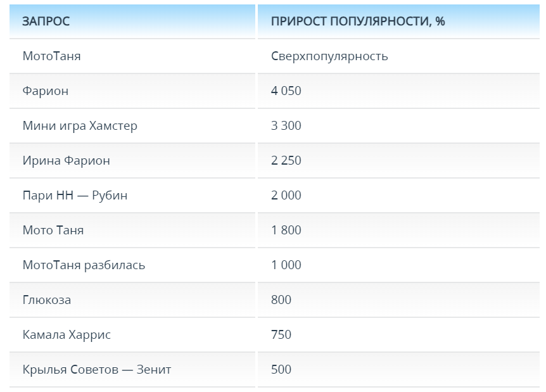Click the ЗАПРОС column header
Image resolution: width=546 pixels, height=392 pixels.
pyautogui.click(x=46, y=22)
